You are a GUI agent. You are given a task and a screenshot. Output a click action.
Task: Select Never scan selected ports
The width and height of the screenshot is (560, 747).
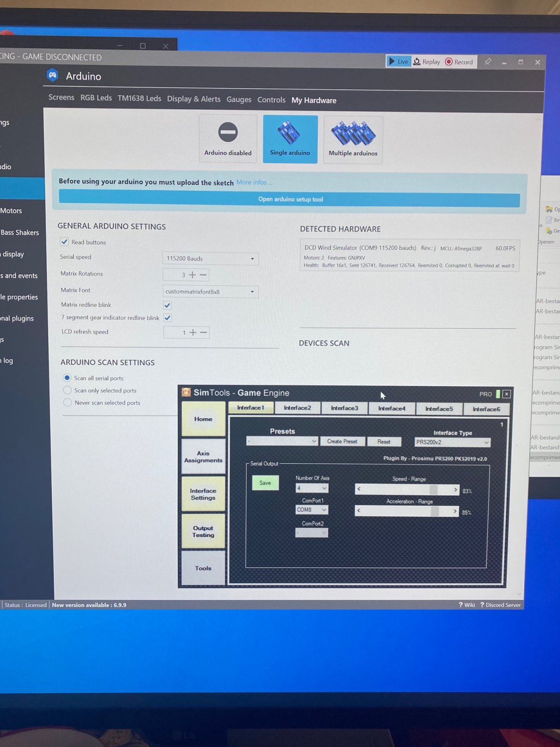68,402
